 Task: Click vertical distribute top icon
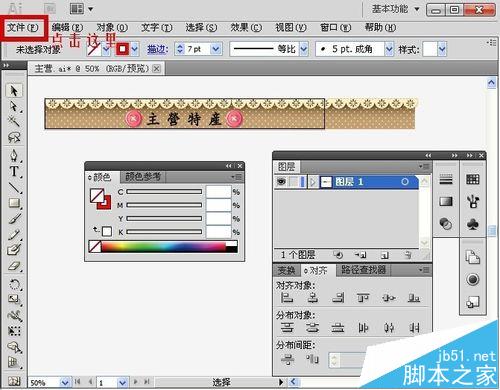tap(287, 328)
